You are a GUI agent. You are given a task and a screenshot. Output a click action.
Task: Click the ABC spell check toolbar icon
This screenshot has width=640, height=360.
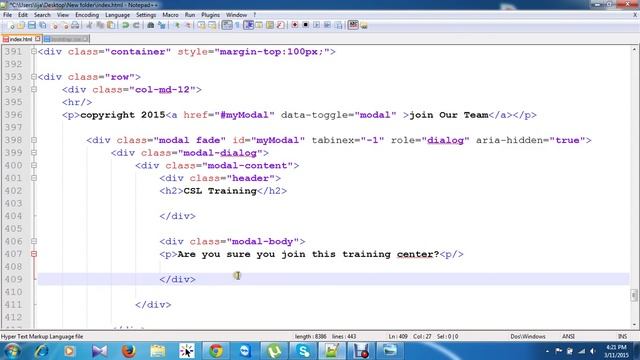click(353, 25)
